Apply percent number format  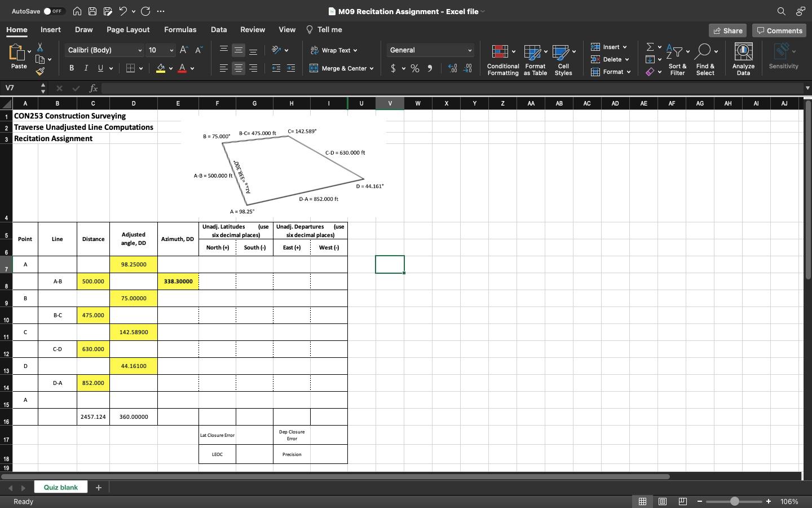[414, 68]
